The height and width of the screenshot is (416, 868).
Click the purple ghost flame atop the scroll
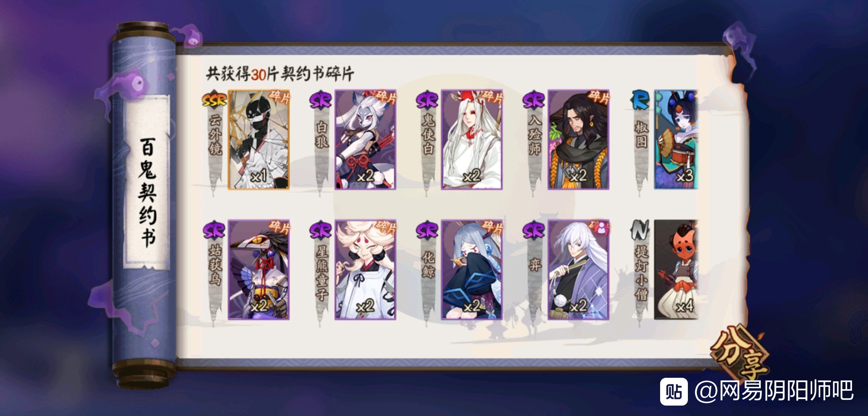189,36
